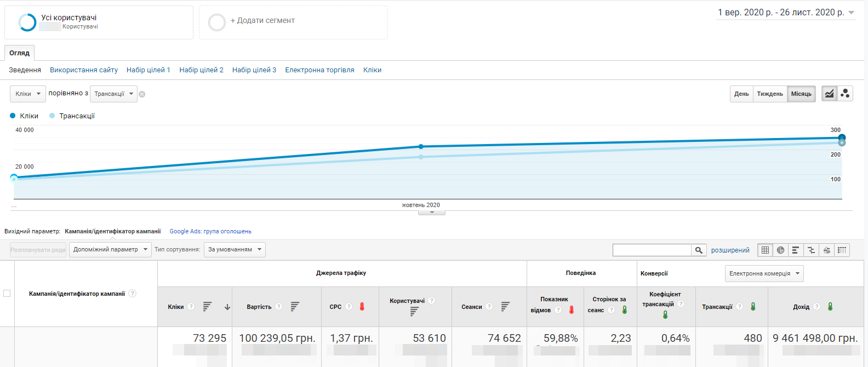Click the розширений advanced filter link

pyautogui.click(x=730, y=250)
